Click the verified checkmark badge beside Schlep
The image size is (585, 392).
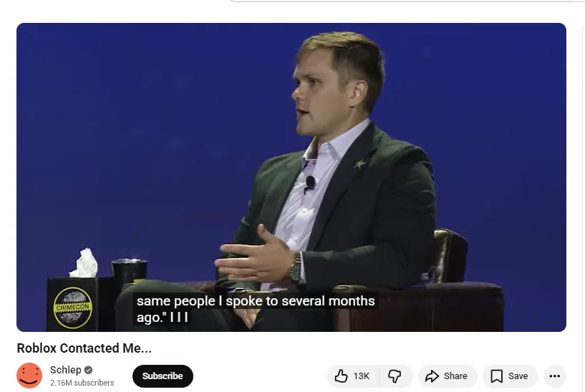pyautogui.click(x=88, y=370)
